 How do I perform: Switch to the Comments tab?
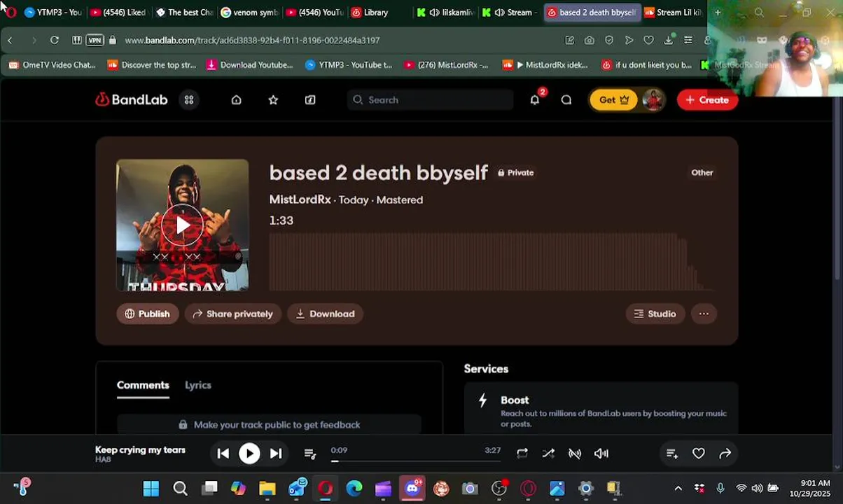[x=143, y=385]
